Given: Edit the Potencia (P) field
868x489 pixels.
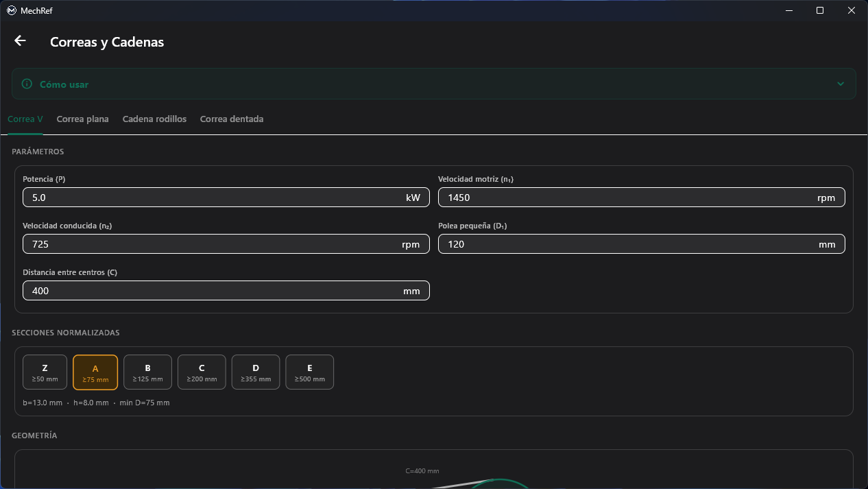Looking at the screenshot, I should click(226, 198).
